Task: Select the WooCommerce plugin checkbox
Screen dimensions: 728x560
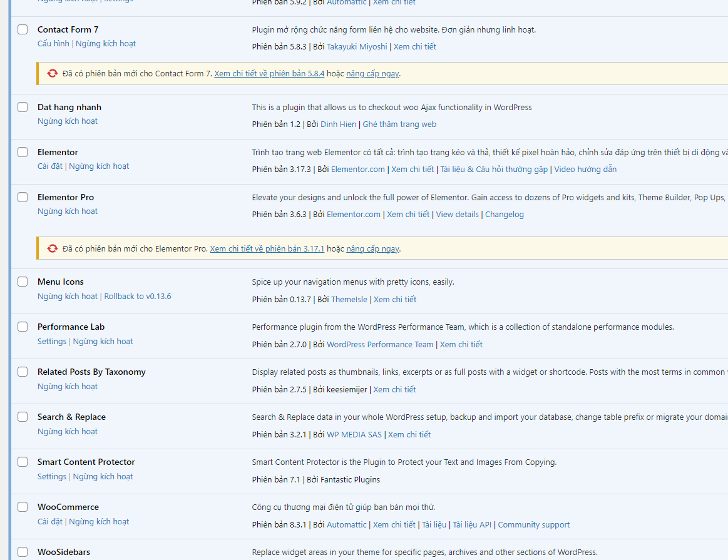Action: pos(23,507)
